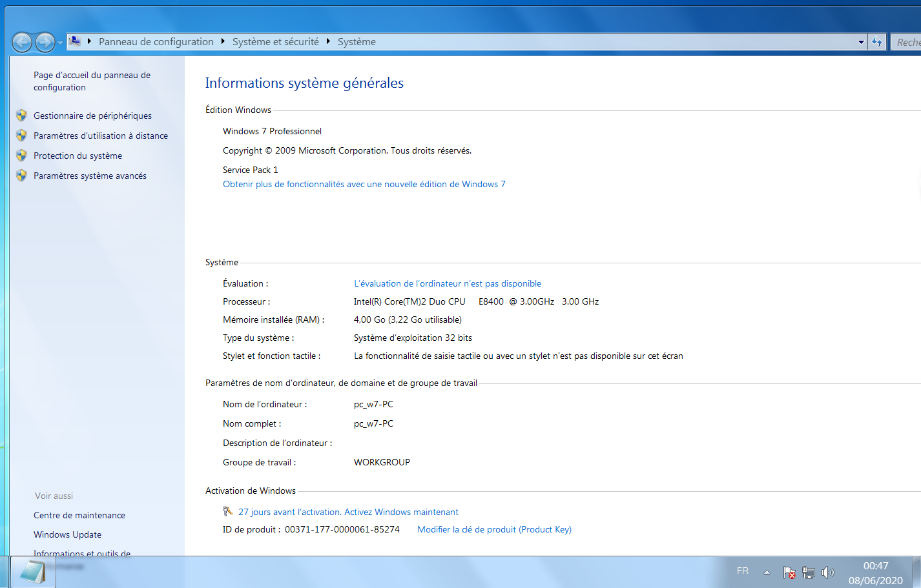
Task: Click the shield icon beside Gestionnaire de périphériques
Action: [x=21, y=116]
